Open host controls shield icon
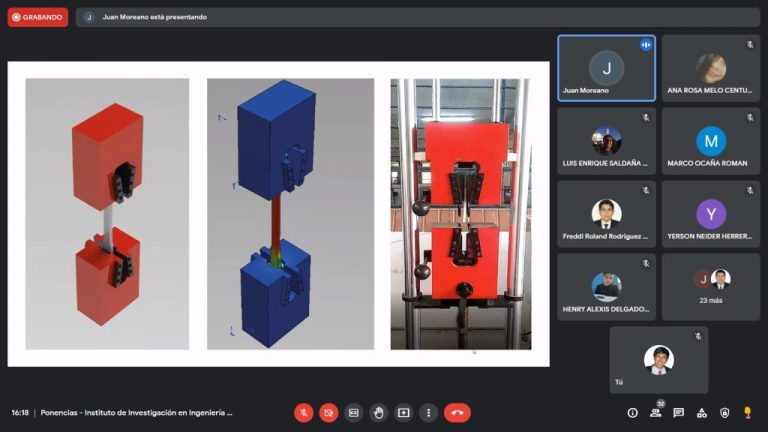 [725, 412]
